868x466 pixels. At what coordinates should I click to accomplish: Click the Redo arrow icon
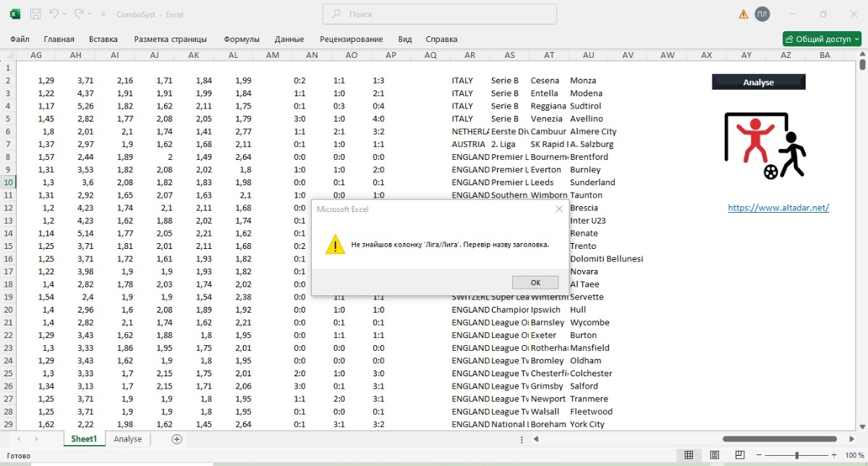(x=79, y=14)
